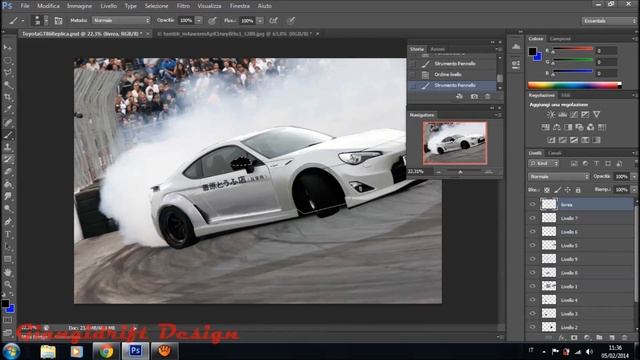The width and height of the screenshot is (640, 360).
Task: Enable airbrush mode icon in options bar
Action: pos(274,20)
